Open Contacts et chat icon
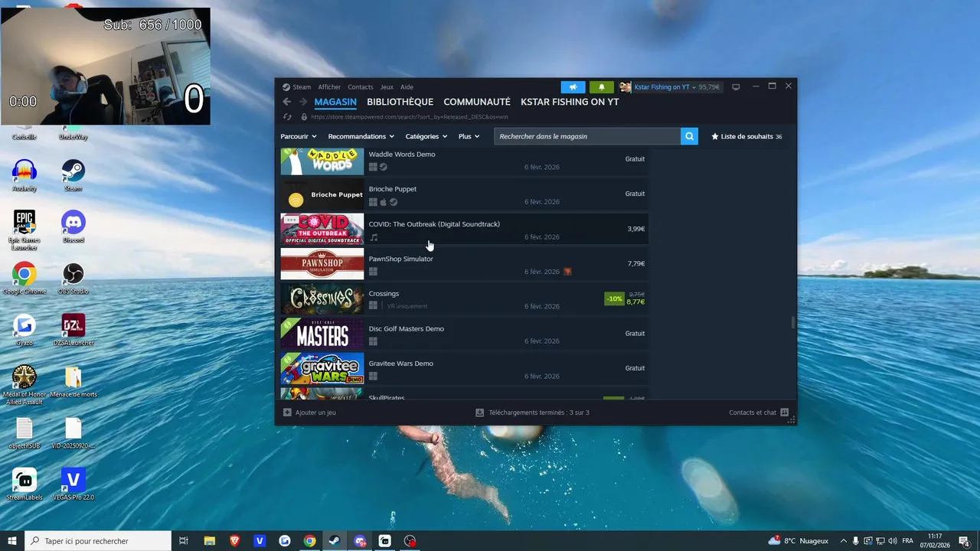 point(784,412)
